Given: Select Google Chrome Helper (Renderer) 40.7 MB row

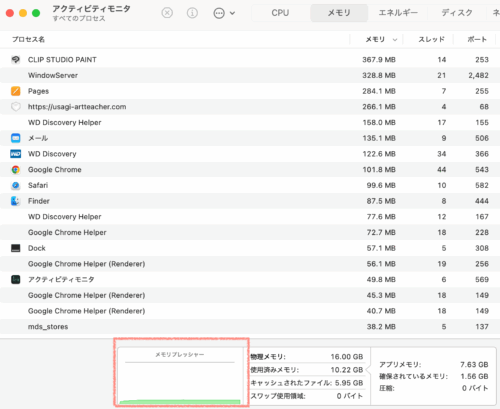Looking at the screenshot, I should coord(250,311).
